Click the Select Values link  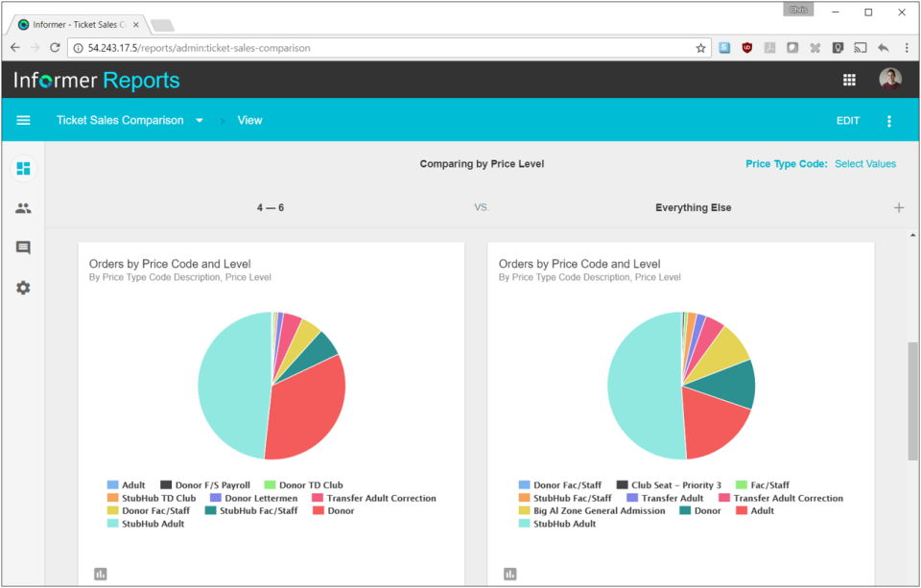(x=865, y=164)
